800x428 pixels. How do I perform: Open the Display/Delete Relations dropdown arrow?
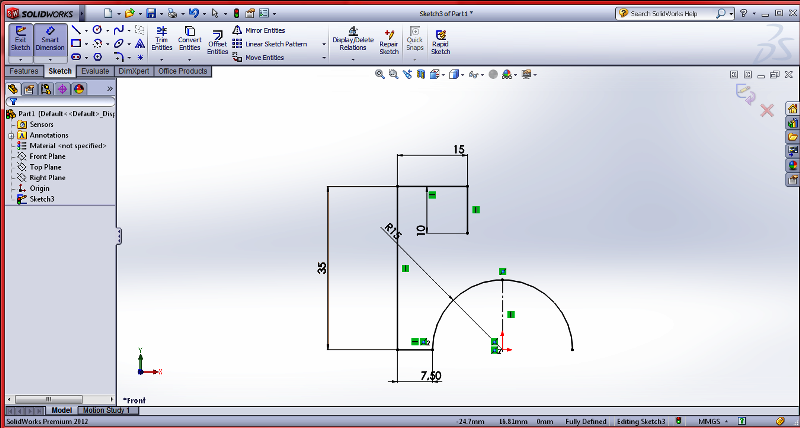click(353, 59)
